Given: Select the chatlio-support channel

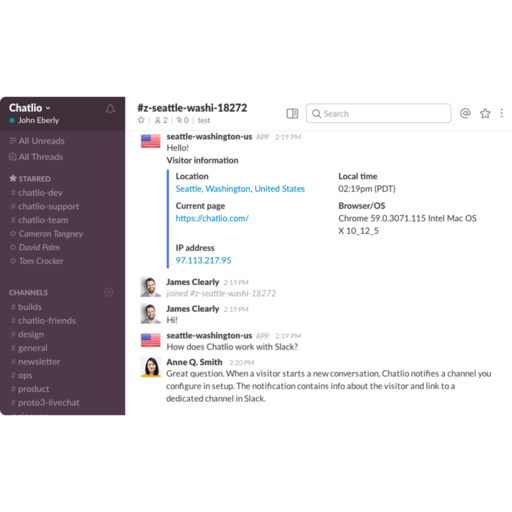Looking at the screenshot, I should (45, 207).
